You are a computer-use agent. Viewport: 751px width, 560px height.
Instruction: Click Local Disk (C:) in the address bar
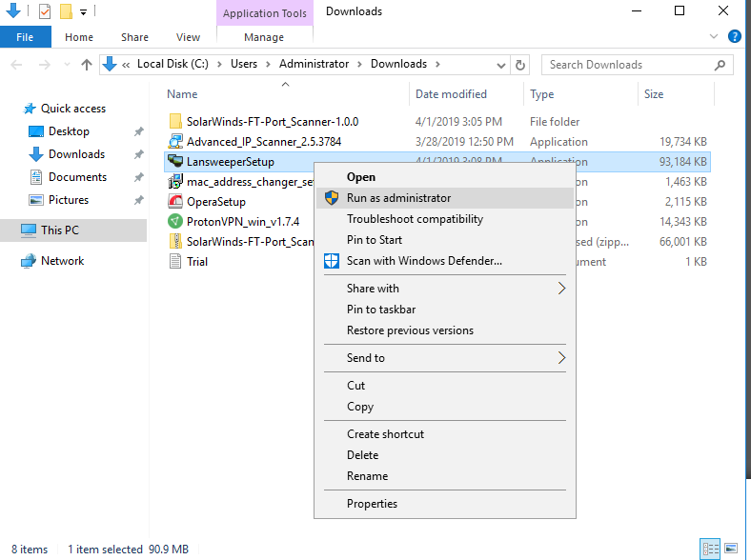tap(173, 64)
